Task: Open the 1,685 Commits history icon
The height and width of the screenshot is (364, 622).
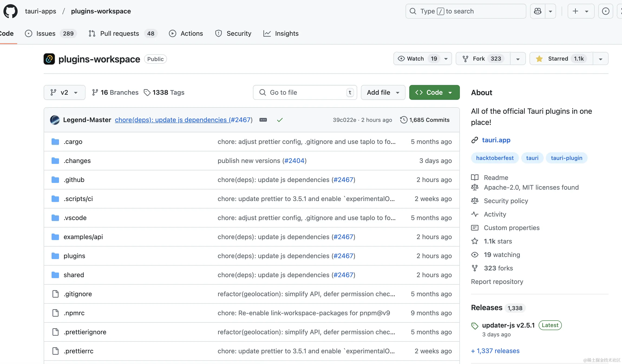Action: tap(404, 120)
